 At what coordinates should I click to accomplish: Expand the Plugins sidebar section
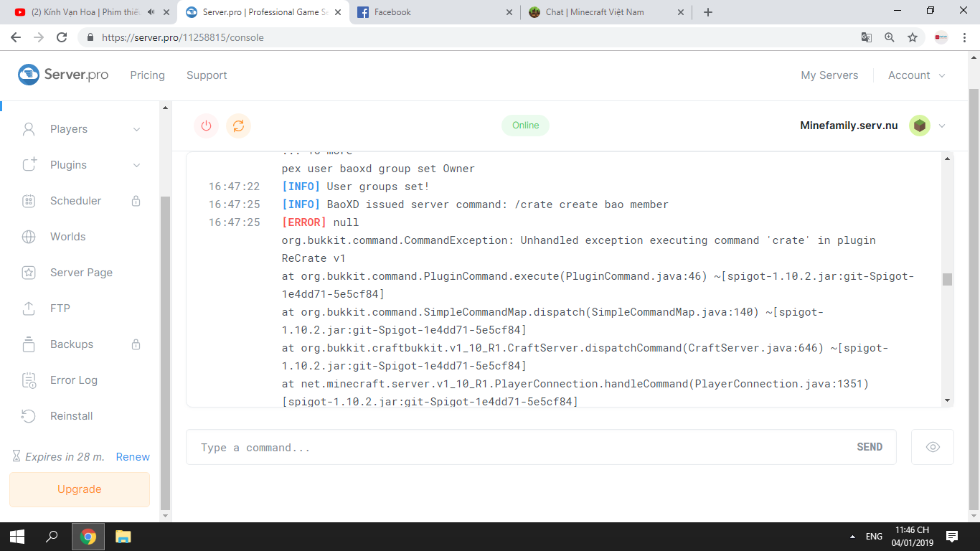[x=136, y=165]
